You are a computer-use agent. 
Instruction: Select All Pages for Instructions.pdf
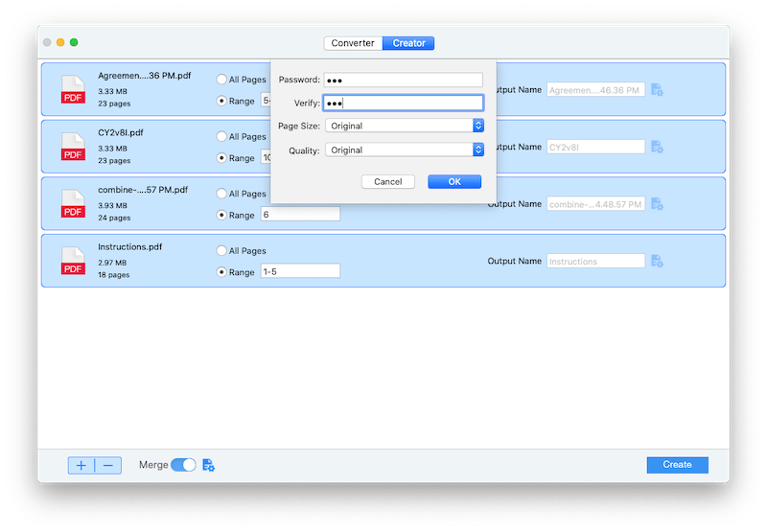pos(221,251)
